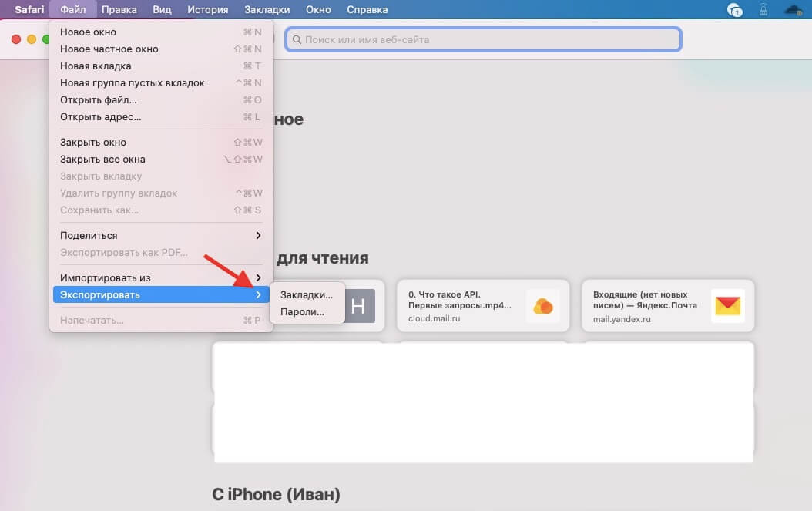
Task: Click the round badge icon in menu bar
Action: click(734, 10)
